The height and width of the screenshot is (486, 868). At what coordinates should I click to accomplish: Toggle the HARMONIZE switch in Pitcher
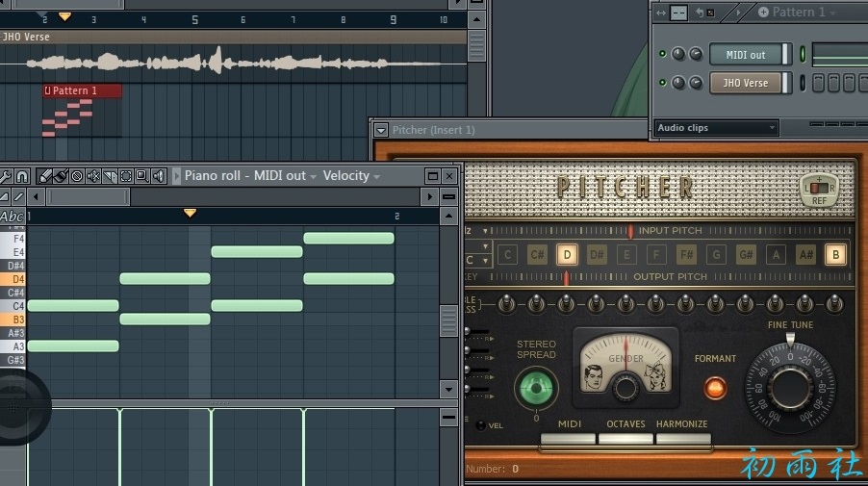tap(683, 439)
